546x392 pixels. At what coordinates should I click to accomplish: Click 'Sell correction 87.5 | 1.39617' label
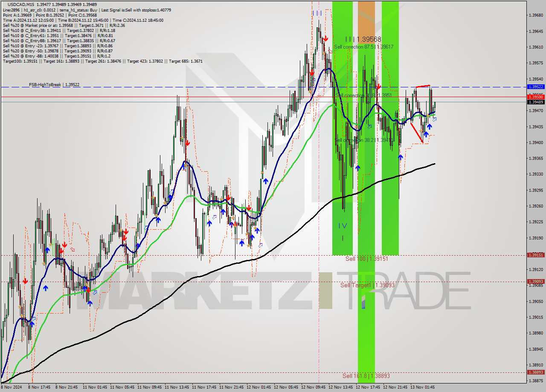pyautogui.click(x=364, y=47)
